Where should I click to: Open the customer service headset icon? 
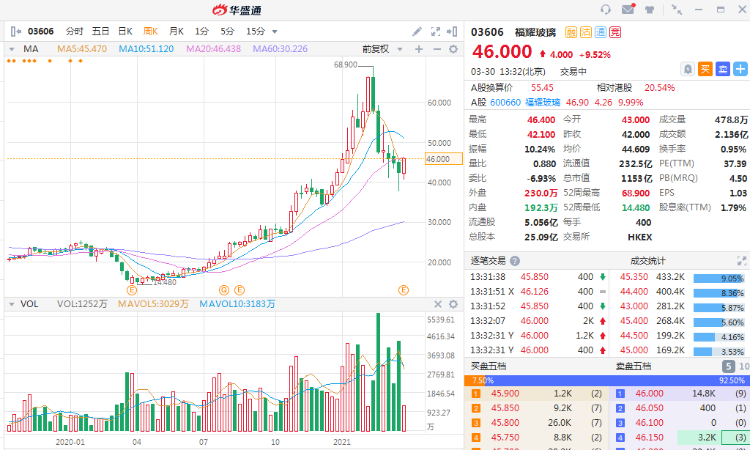point(606,10)
